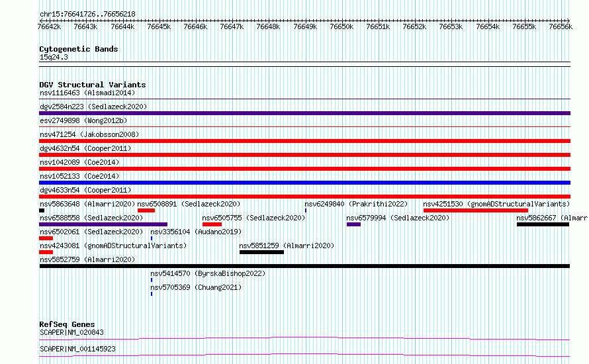
Task: Click the nsv4251530 (gnomADStructuralVariants) text label
Action: [x=496, y=204]
